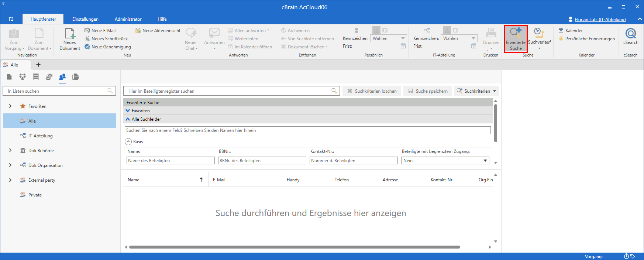This screenshot has height=260, width=644.
Task: Click Suchkriterien löschen button
Action: pos(372,91)
